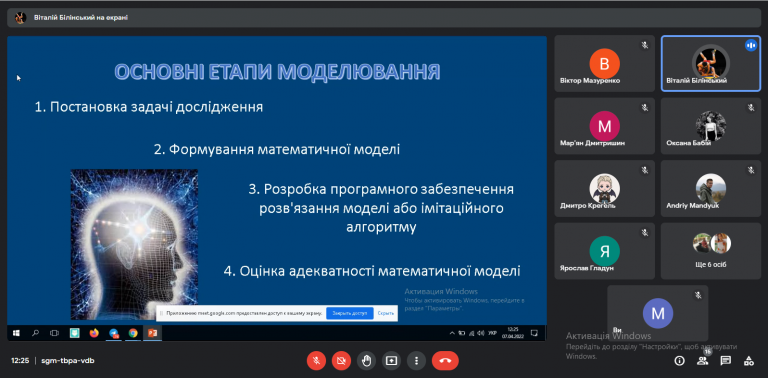Open meeting details info icon
Viewport: 768px width, 378px height.
[679, 361]
